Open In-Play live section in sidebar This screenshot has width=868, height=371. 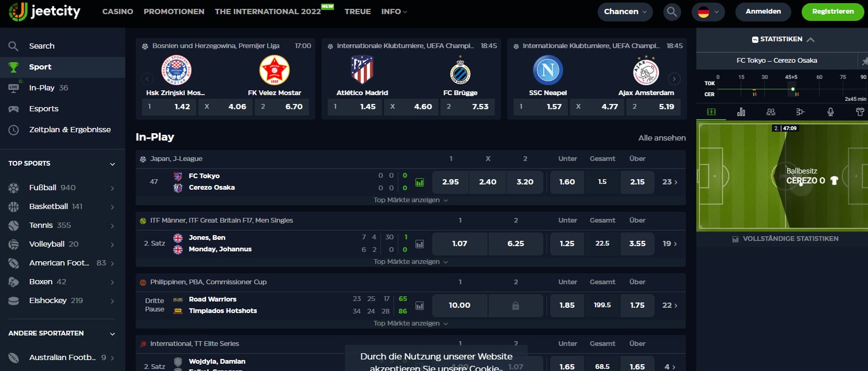pyautogui.click(x=63, y=88)
